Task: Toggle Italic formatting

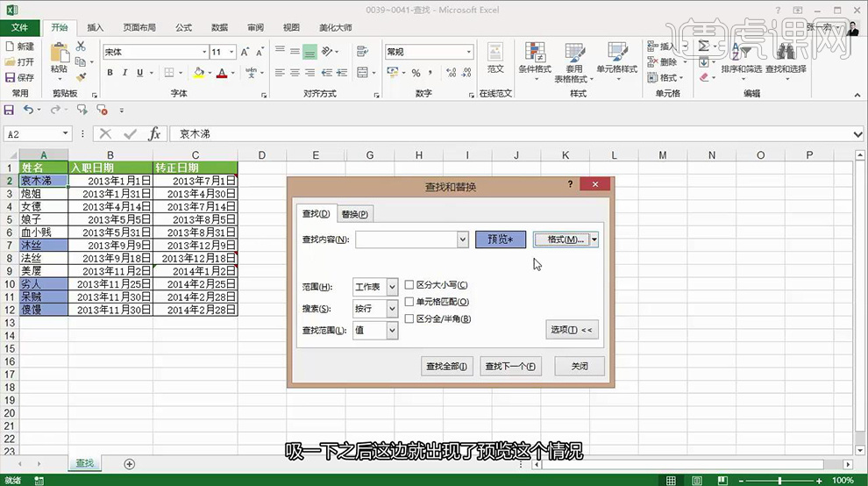Action: click(x=125, y=73)
